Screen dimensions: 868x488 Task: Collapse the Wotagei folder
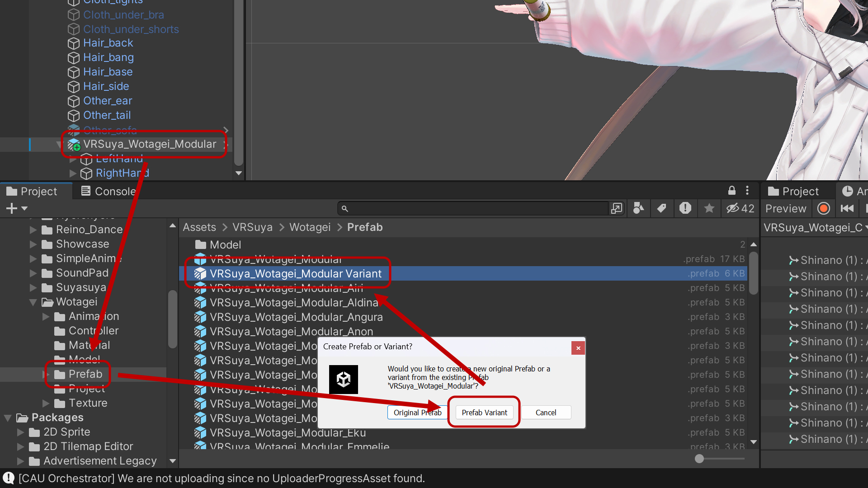[33, 302]
